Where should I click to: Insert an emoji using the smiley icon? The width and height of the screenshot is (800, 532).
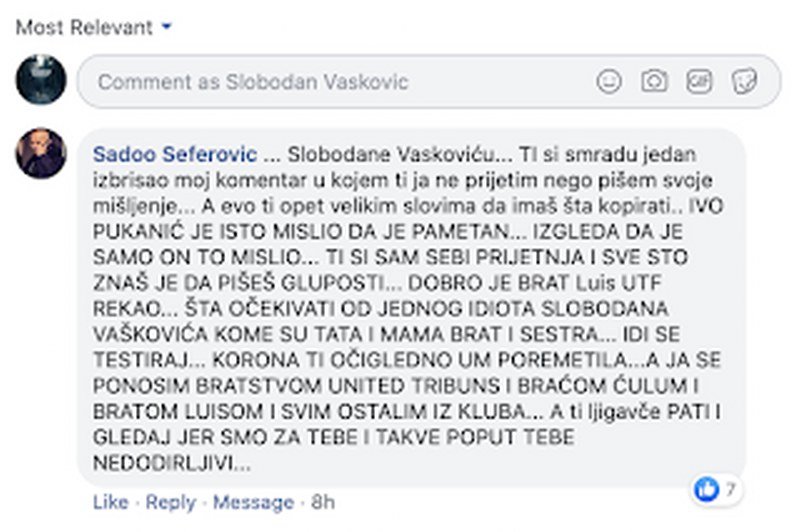(x=609, y=82)
